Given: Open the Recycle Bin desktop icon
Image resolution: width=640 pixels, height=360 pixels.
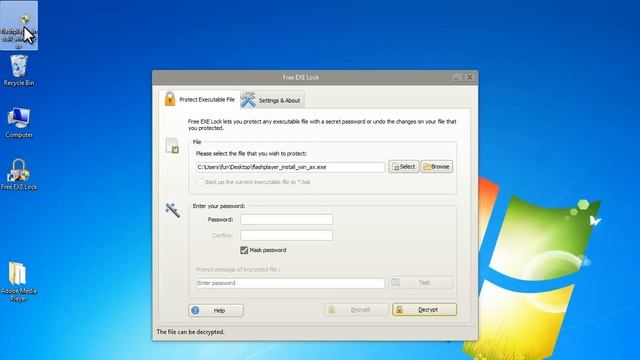Looking at the screenshot, I should tap(19, 71).
